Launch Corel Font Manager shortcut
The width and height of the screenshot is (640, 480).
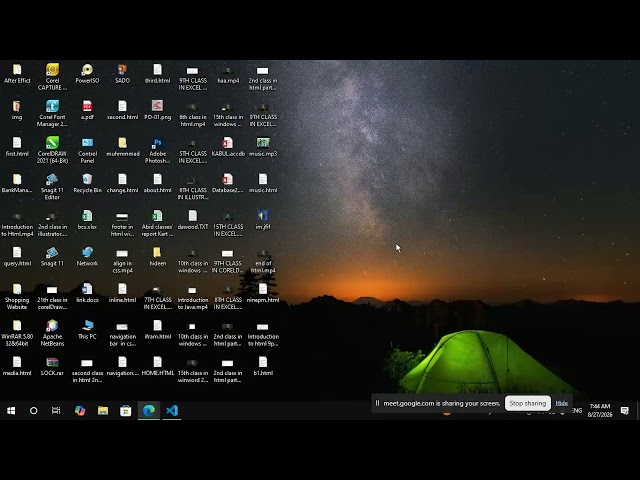click(52, 113)
